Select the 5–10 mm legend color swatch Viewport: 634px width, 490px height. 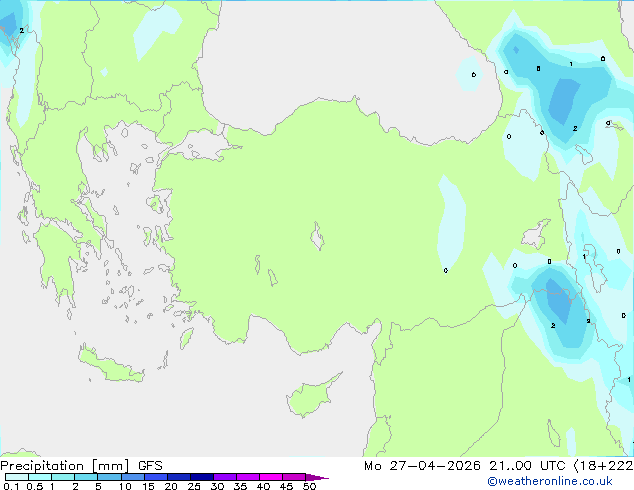(109, 477)
